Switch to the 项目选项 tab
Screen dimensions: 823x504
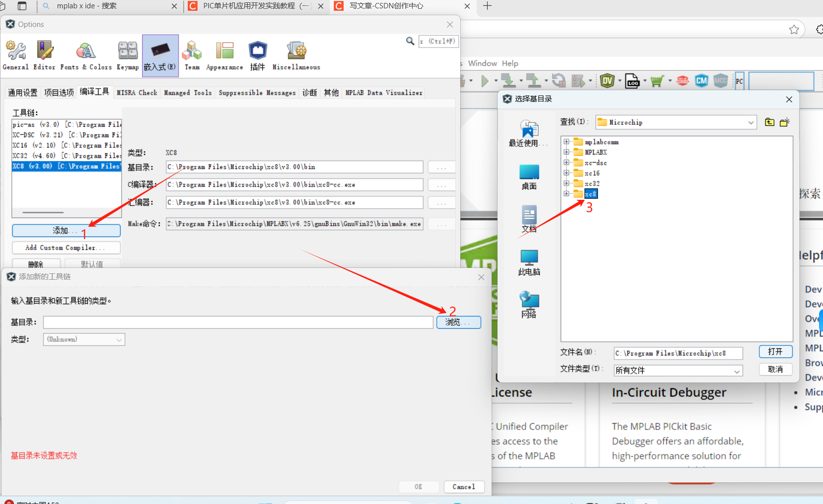[59, 93]
